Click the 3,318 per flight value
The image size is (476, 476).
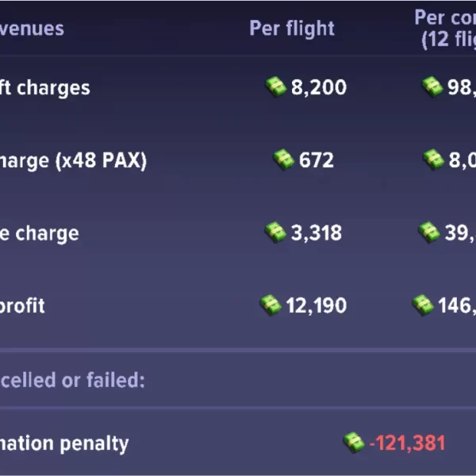pyautogui.click(x=317, y=233)
